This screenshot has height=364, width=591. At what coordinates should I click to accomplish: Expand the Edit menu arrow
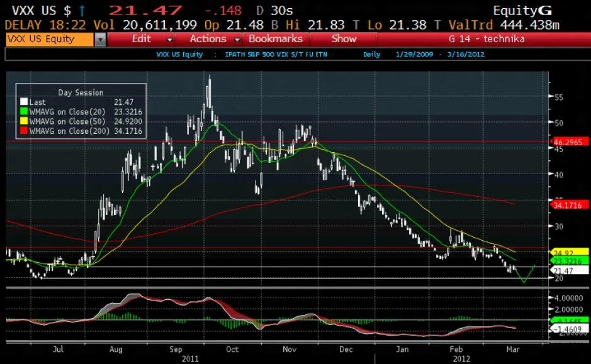pyautogui.click(x=169, y=40)
